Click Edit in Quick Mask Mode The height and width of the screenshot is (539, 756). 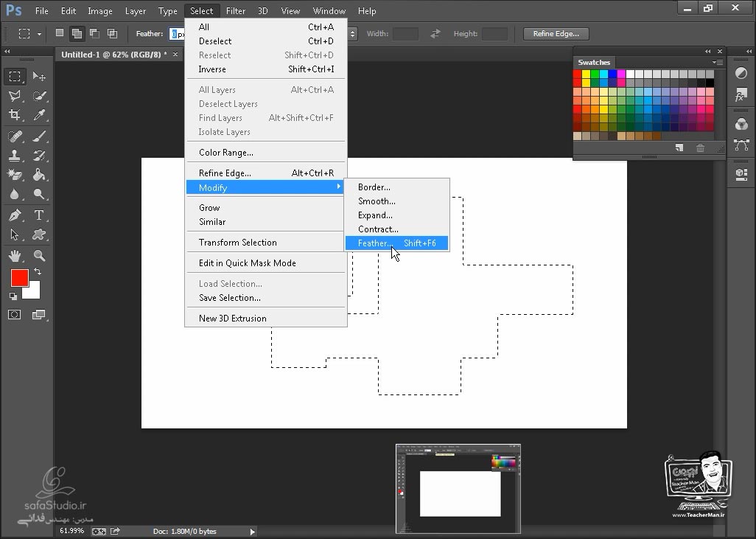tap(266, 263)
